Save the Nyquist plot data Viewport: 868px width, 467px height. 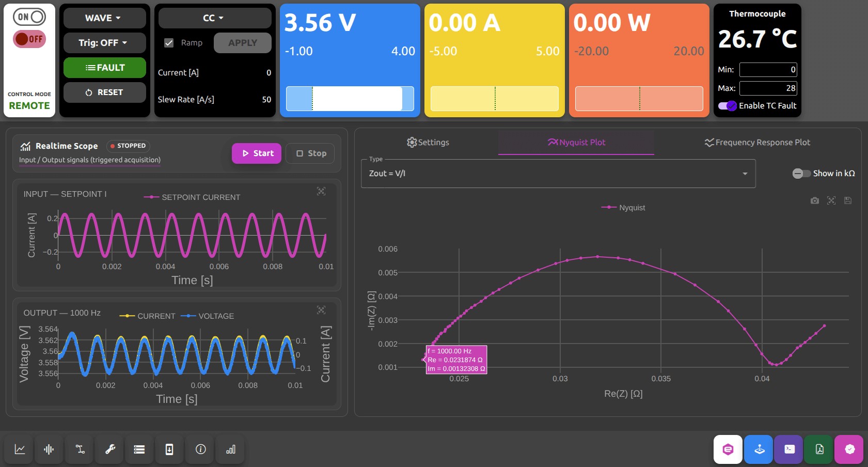point(847,200)
